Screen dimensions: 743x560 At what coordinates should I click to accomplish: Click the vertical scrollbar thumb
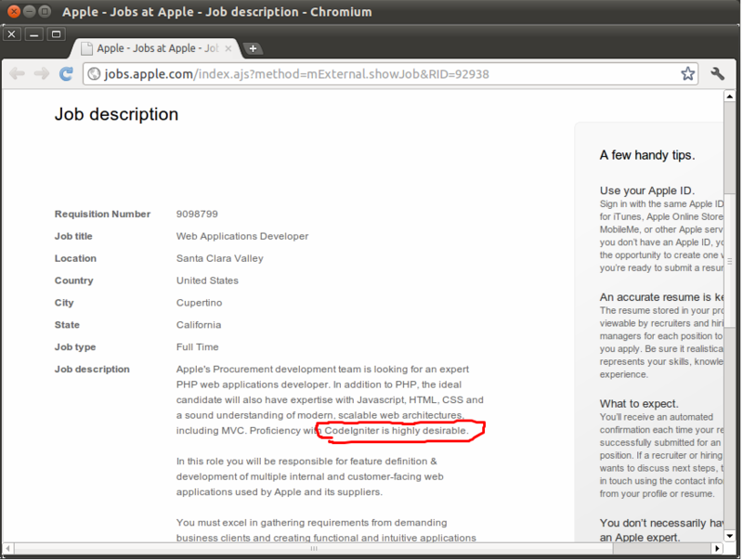730,262
